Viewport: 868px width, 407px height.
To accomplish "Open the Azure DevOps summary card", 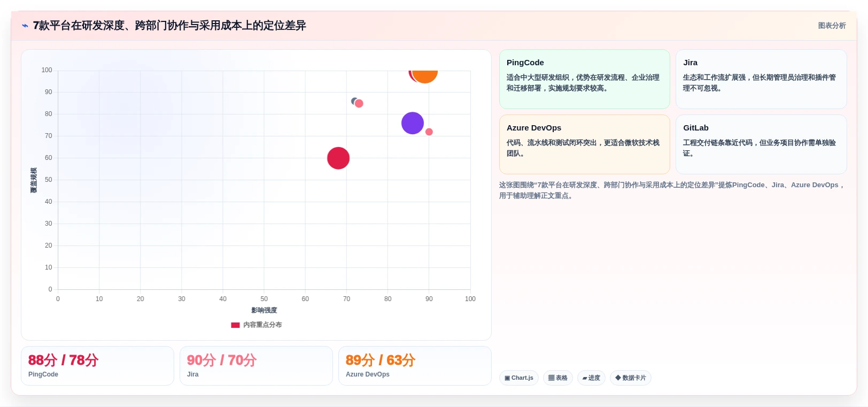I will click(x=585, y=144).
